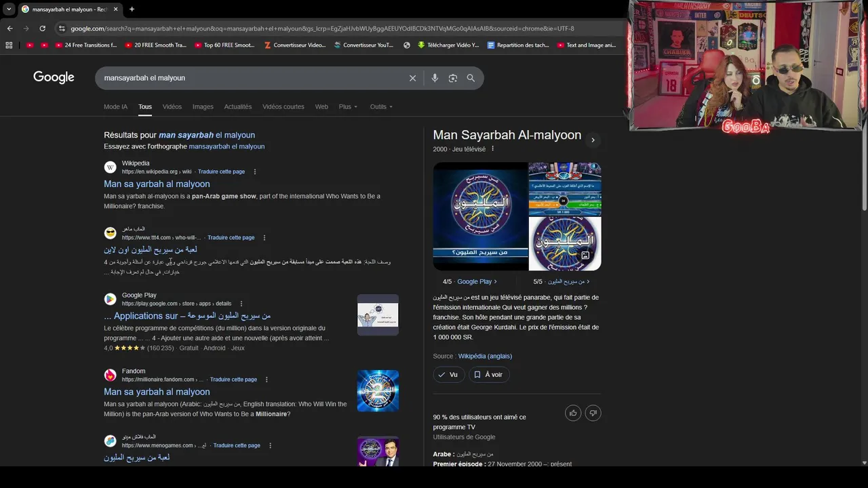Image resolution: width=868 pixels, height=488 pixels.
Task: Reload the page
Action: pos(42,28)
